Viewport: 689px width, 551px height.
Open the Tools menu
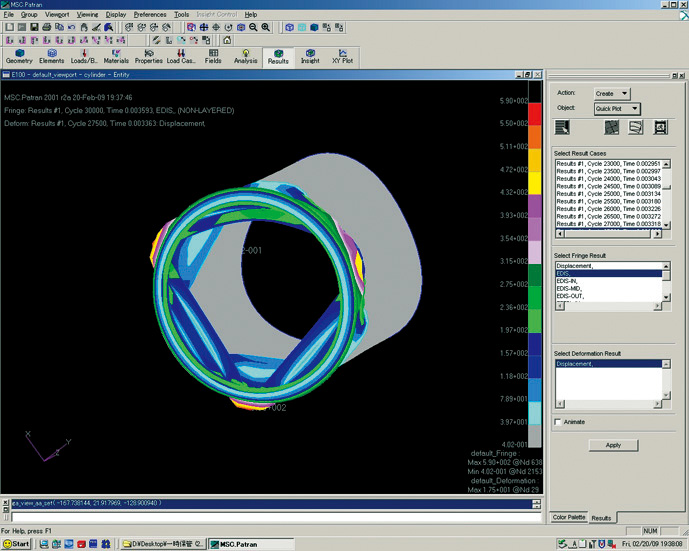pyautogui.click(x=181, y=14)
